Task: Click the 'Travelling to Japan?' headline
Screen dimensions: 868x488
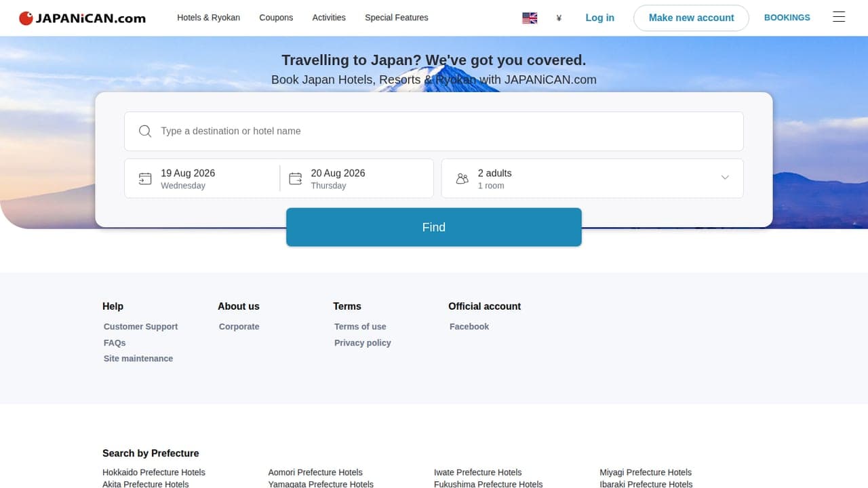Action: pos(434,60)
